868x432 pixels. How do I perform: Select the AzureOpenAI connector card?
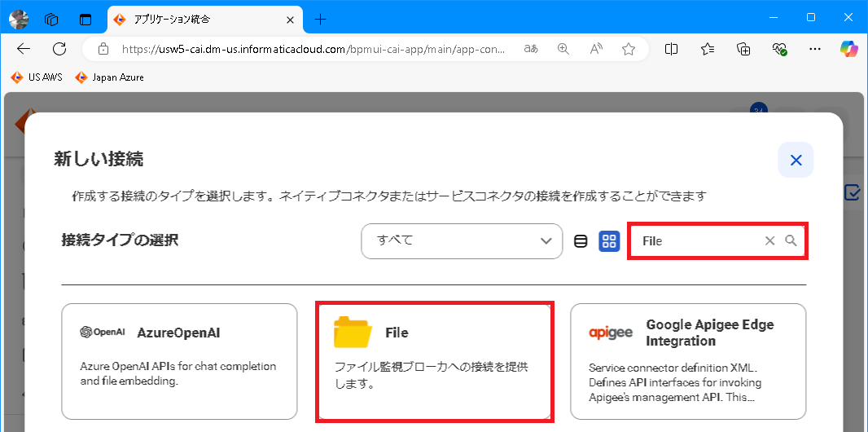click(179, 361)
